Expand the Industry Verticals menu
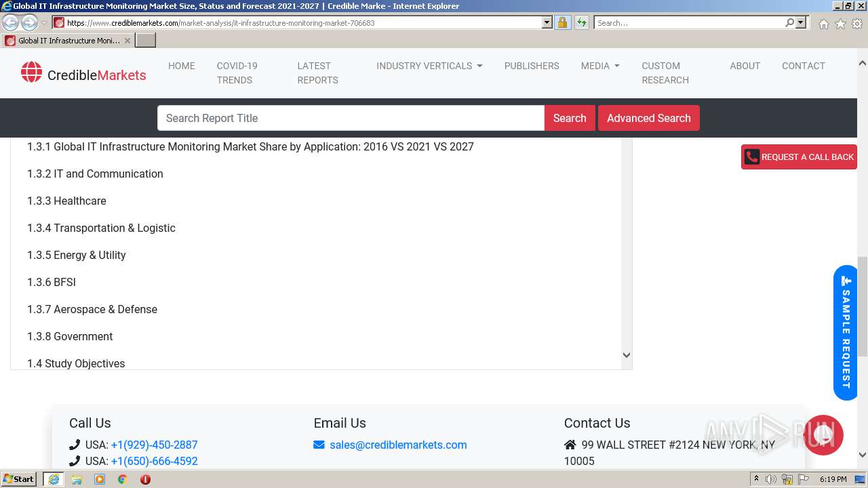Screen dimensions: 868x488 point(429,66)
